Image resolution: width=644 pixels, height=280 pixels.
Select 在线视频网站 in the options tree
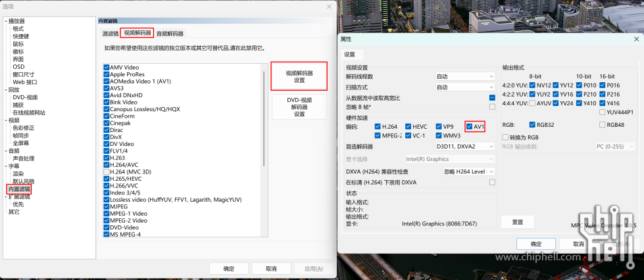pyautogui.click(x=29, y=112)
